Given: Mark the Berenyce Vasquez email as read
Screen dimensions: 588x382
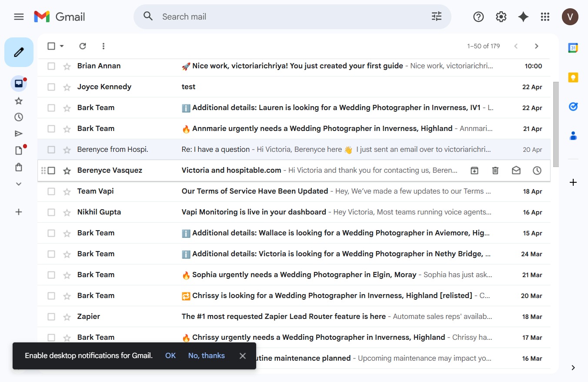Looking at the screenshot, I should coord(516,171).
